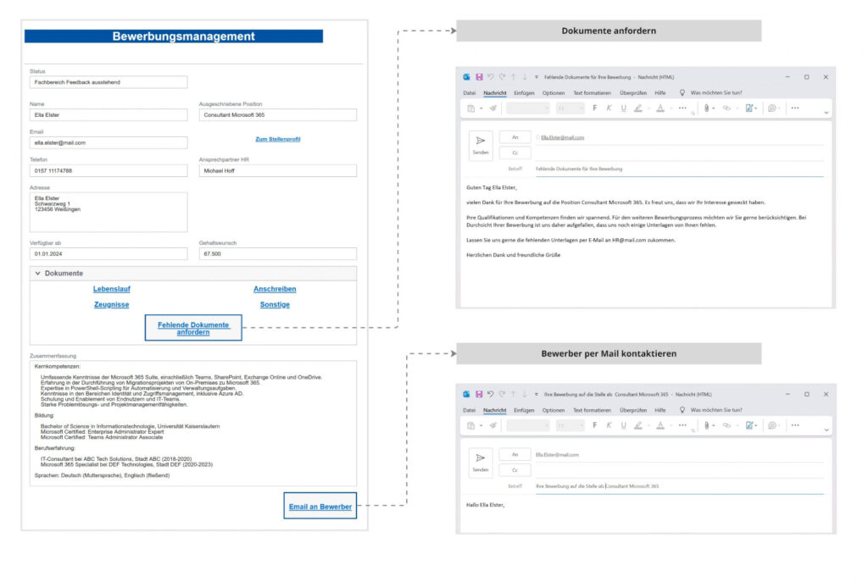Click the lightbulb 'Was möchten Sie tun?' in the Fehlende Dokumente window
Viewport: 868px width, 588px height.
(682, 92)
